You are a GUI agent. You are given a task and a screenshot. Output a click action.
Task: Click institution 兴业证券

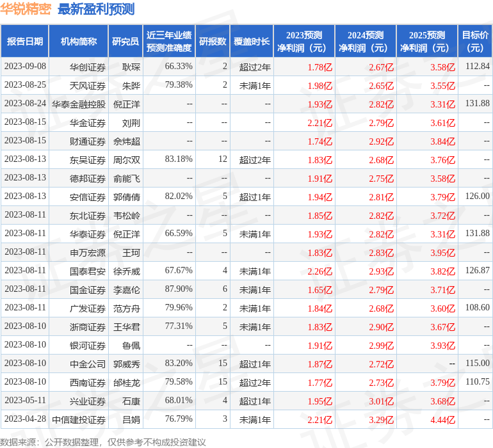(x=88, y=401)
